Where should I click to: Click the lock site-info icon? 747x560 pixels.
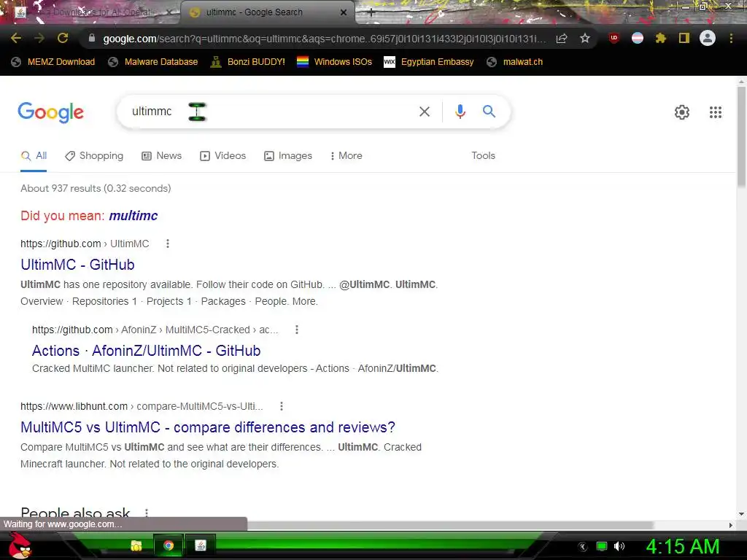92,38
